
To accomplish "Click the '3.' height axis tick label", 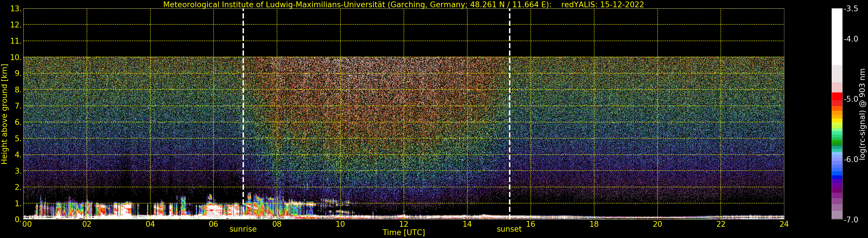I will pyautogui.click(x=18, y=171).
